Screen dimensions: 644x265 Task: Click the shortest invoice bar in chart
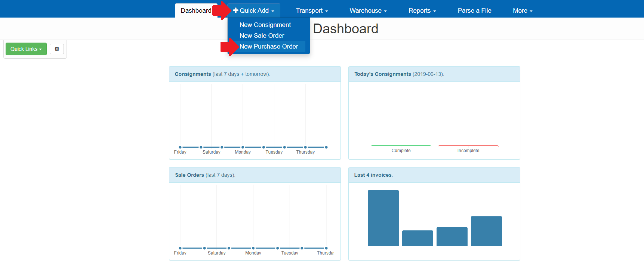tap(417, 238)
